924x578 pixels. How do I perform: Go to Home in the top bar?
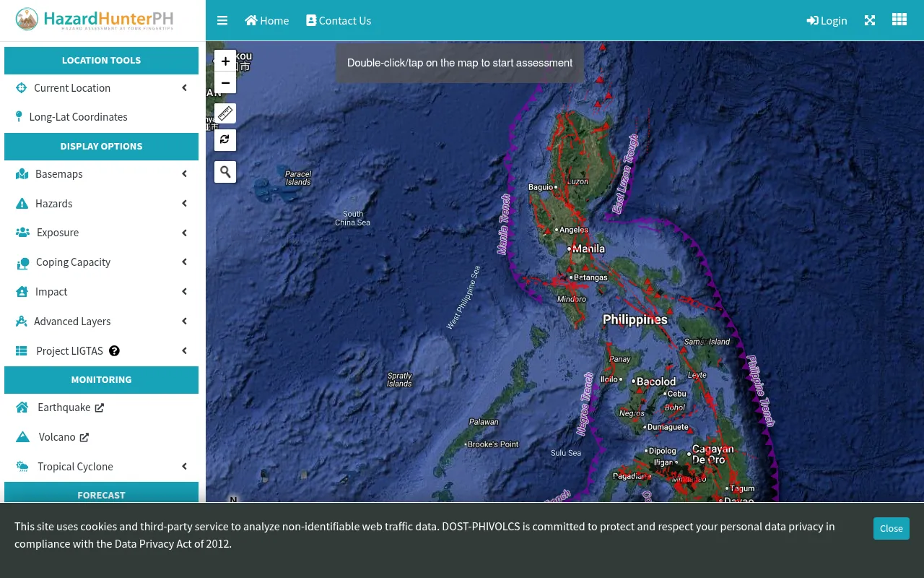coord(267,20)
